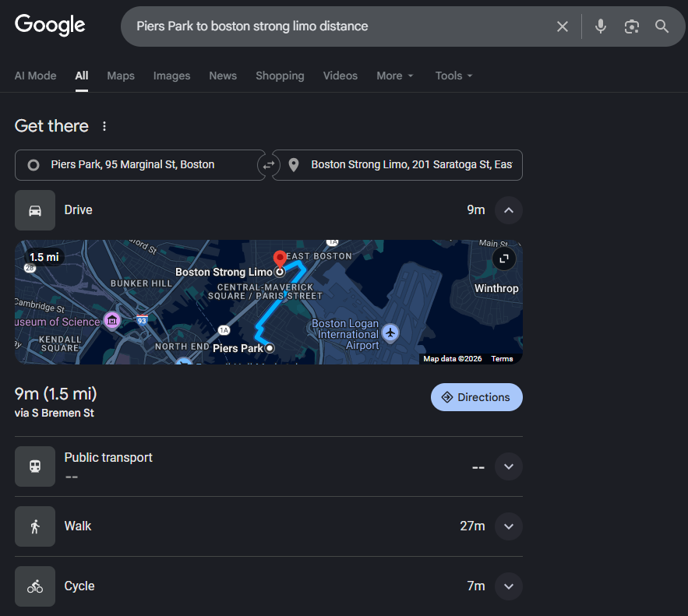Click the Museum of Science map marker

(x=112, y=321)
